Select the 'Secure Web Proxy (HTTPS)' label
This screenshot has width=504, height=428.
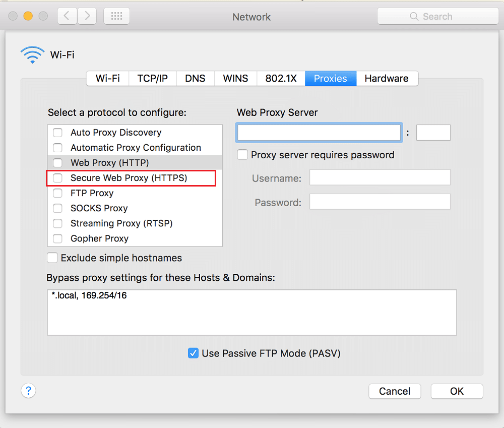(x=129, y=178)
